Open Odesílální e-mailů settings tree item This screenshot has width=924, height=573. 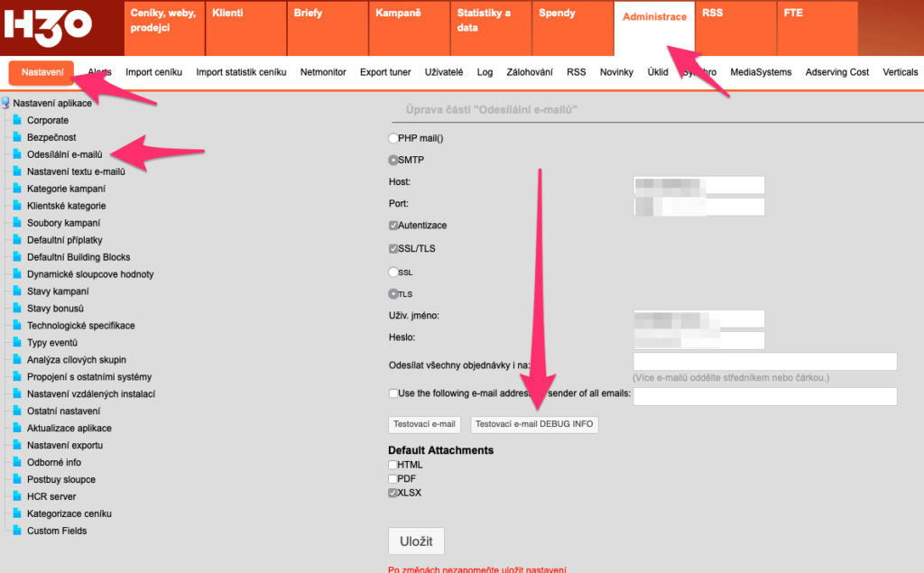click(x=64, y=154)
